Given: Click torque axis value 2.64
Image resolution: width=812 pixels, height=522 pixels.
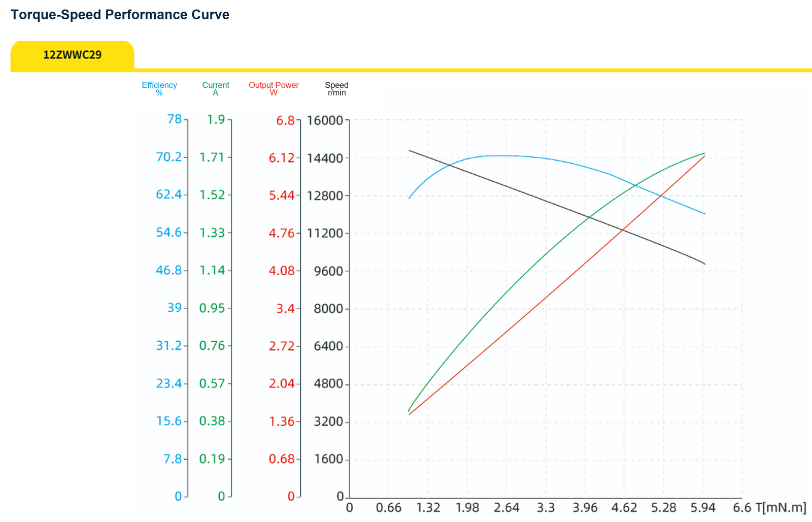Looking at the screenshot, I should point(506,508).
